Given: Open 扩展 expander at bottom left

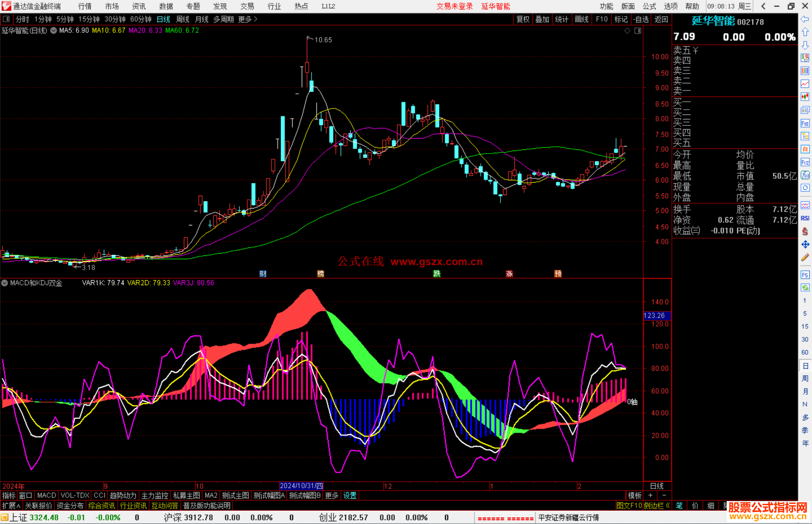Looking at the screenshot, I should coord(11,506).
